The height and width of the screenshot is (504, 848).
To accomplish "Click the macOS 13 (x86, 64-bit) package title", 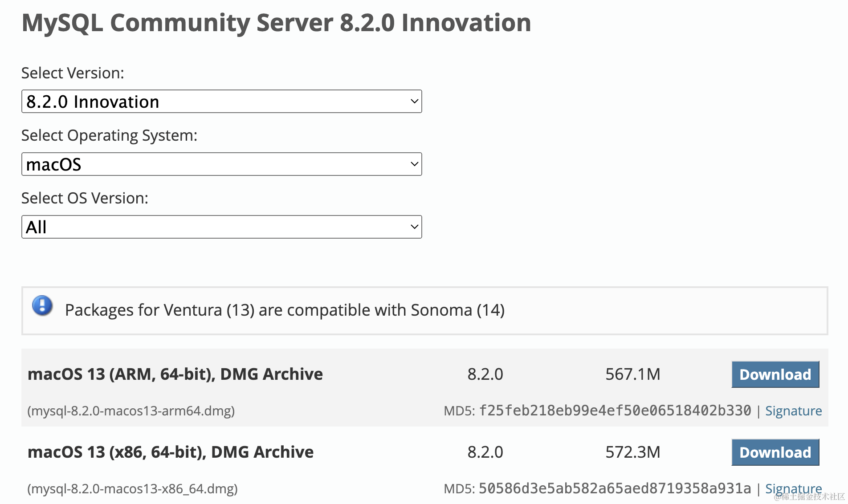I will [x=171, y=452].
